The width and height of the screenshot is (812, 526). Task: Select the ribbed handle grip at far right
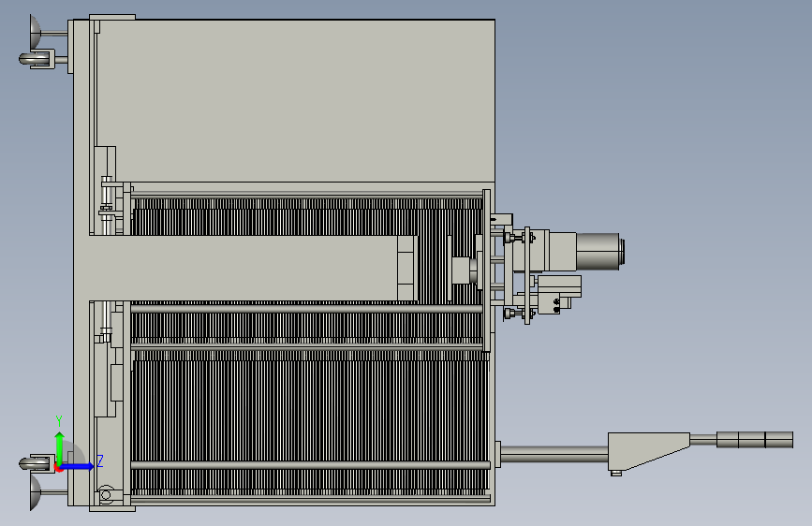[755, 440]
